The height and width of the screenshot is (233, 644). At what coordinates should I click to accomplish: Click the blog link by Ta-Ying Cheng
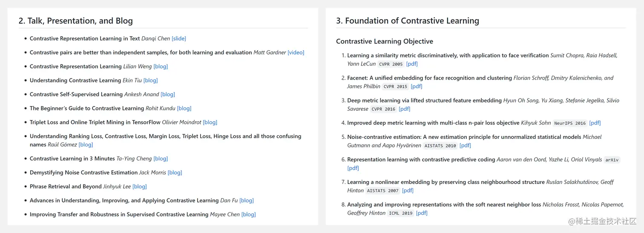161,159
